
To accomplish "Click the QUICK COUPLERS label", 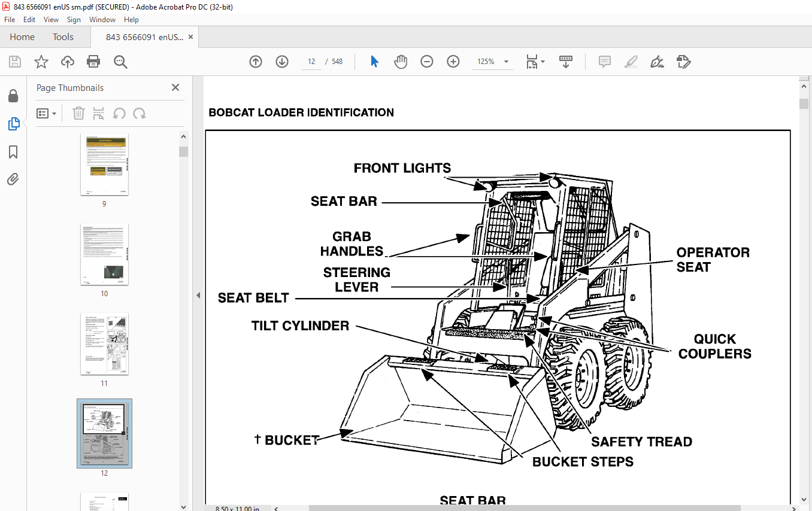I will tap(715, 346).
